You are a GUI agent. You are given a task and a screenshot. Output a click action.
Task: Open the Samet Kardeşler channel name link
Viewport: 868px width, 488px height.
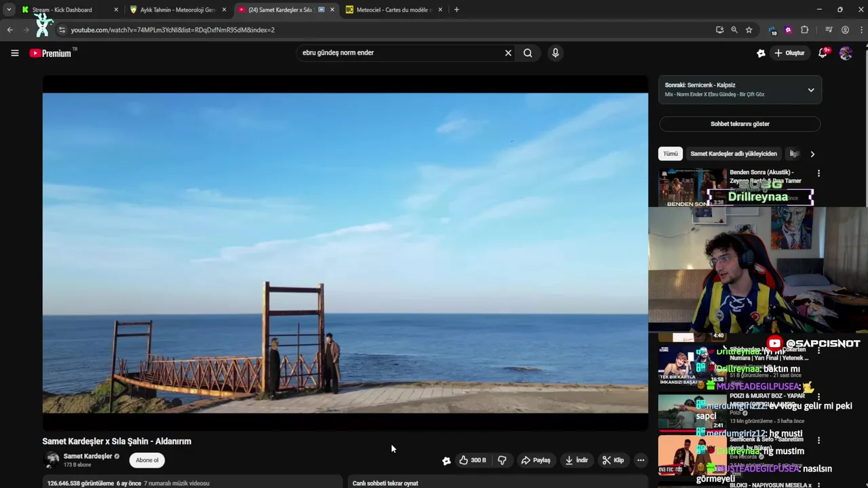point(87,456)
